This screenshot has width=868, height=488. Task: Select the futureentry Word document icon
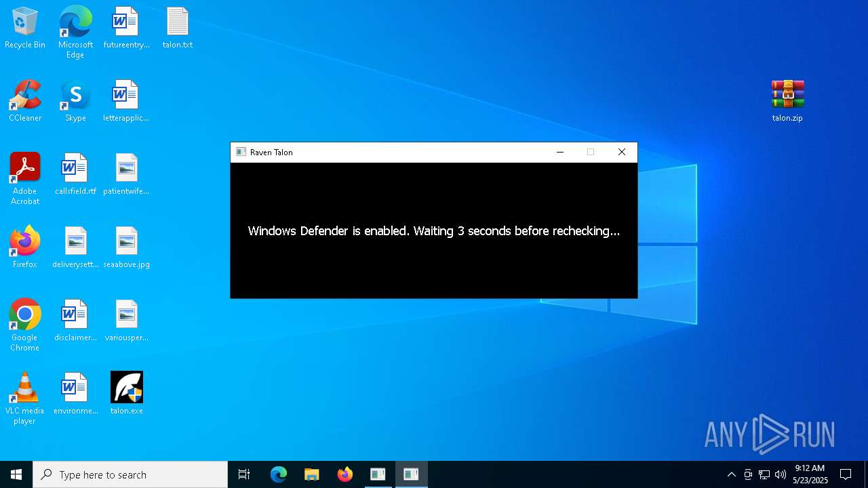tap(126, 28)
